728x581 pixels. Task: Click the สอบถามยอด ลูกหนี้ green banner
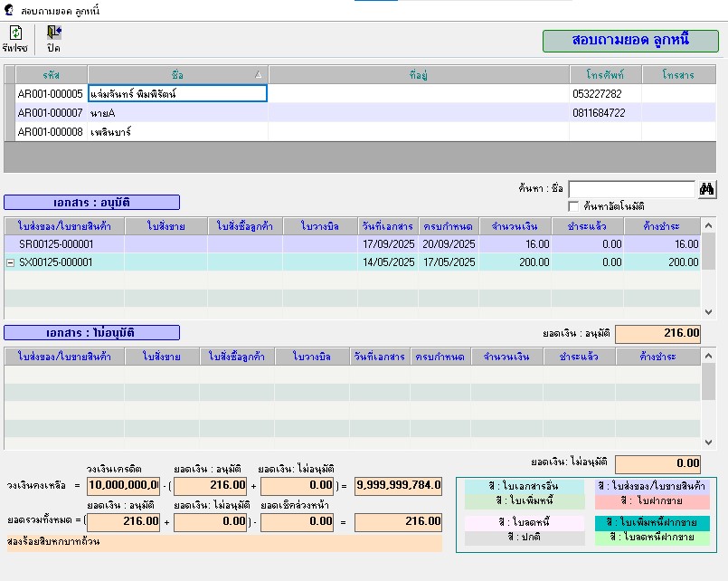coord(629,41)
